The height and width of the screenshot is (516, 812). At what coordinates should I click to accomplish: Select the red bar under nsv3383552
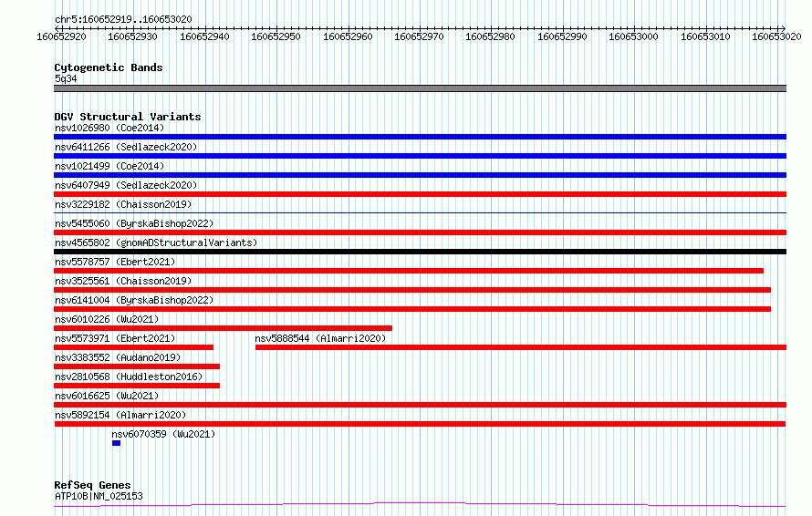(x=137, y=366)
